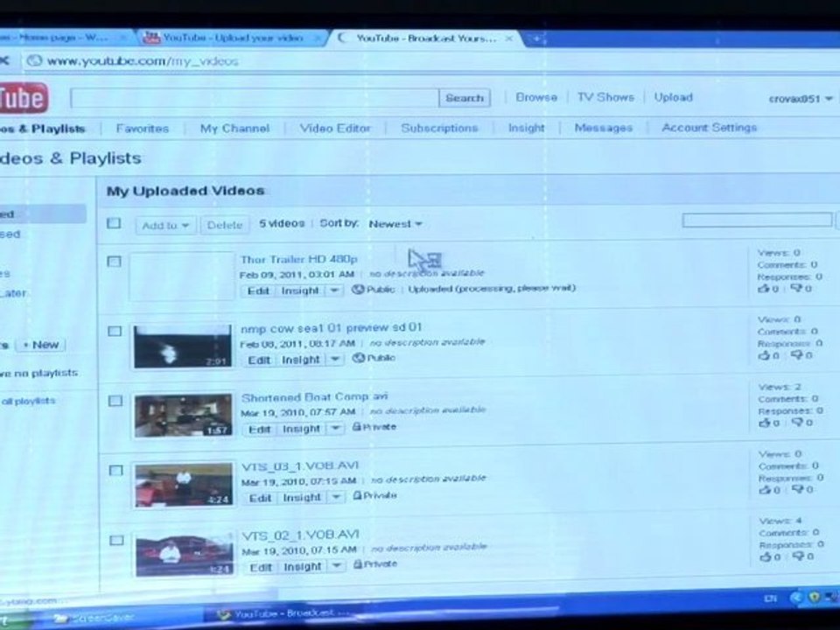
Task: Check the Shortened Boat Comp.avi checkbox
Action: (x=115, y=401)
